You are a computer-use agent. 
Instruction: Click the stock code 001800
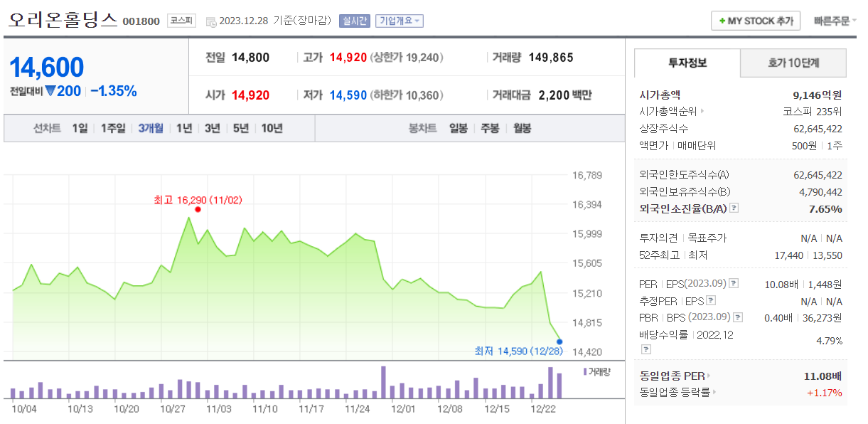click(x=141, y=21)
